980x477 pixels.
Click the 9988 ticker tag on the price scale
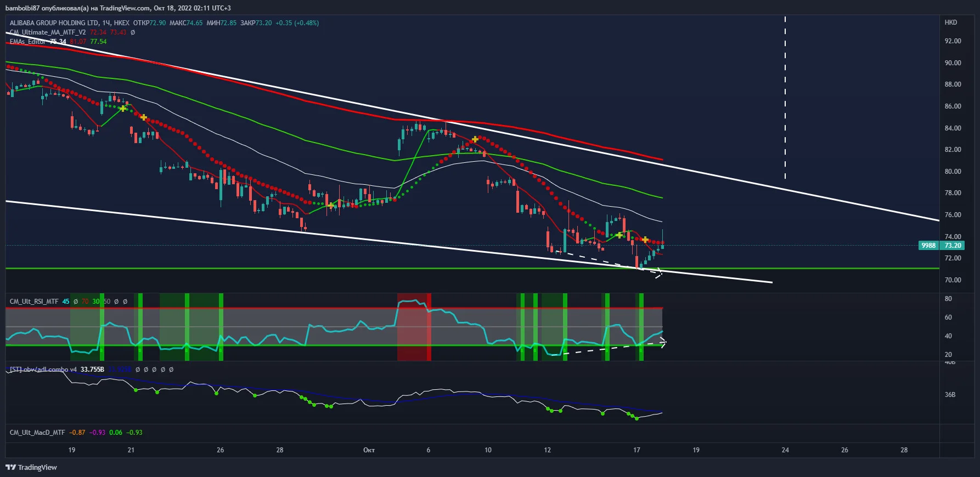tap(928, 246)
